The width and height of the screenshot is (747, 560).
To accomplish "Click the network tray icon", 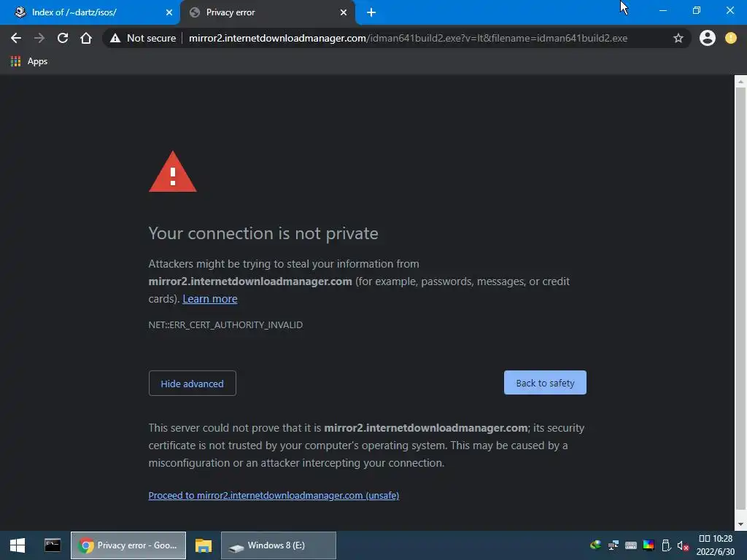I will click(613, 545).
